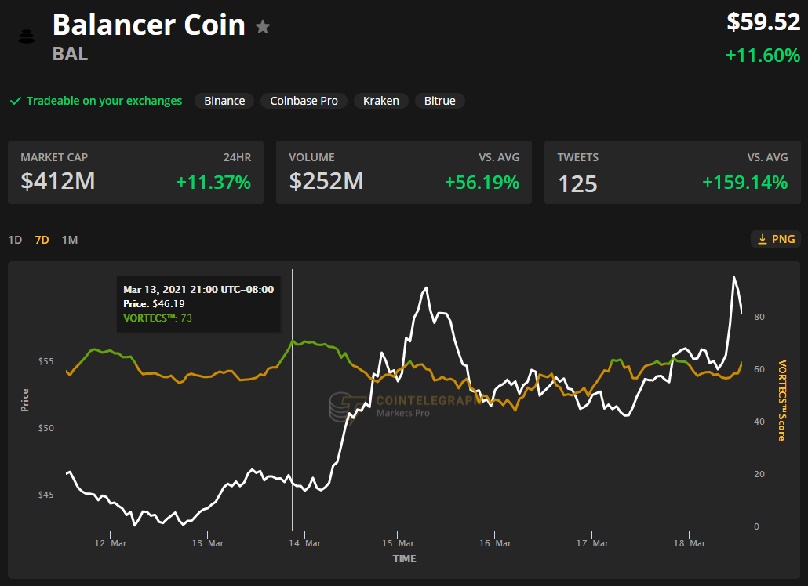This screenshot has width=808, height=586.
Task: Select the Binance exchange tag
Action: tap(224, 101)
